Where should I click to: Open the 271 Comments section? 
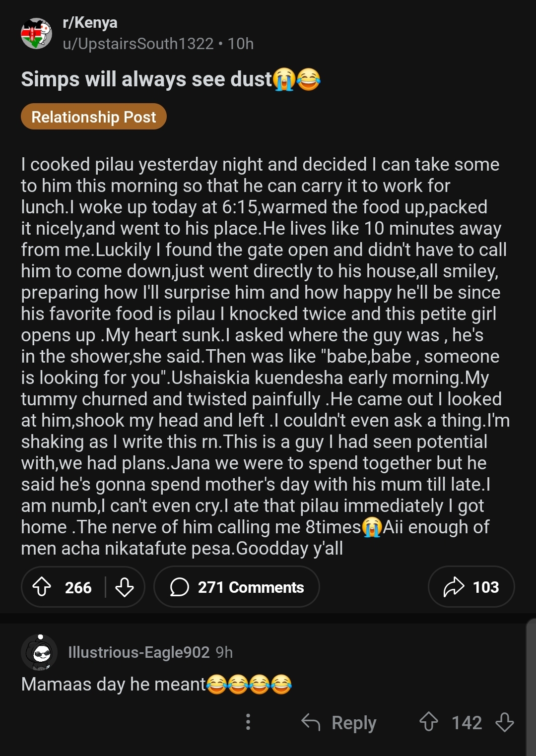coord(237,587)
